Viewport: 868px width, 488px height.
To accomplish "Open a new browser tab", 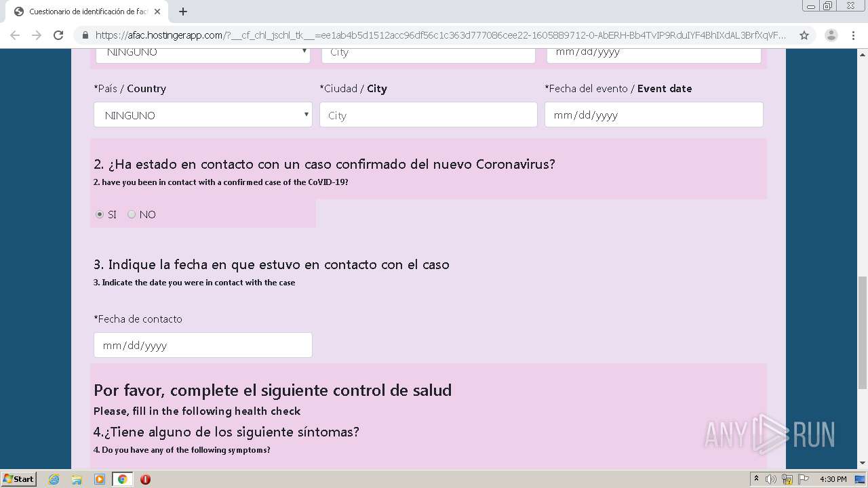I will click(183, 12).
